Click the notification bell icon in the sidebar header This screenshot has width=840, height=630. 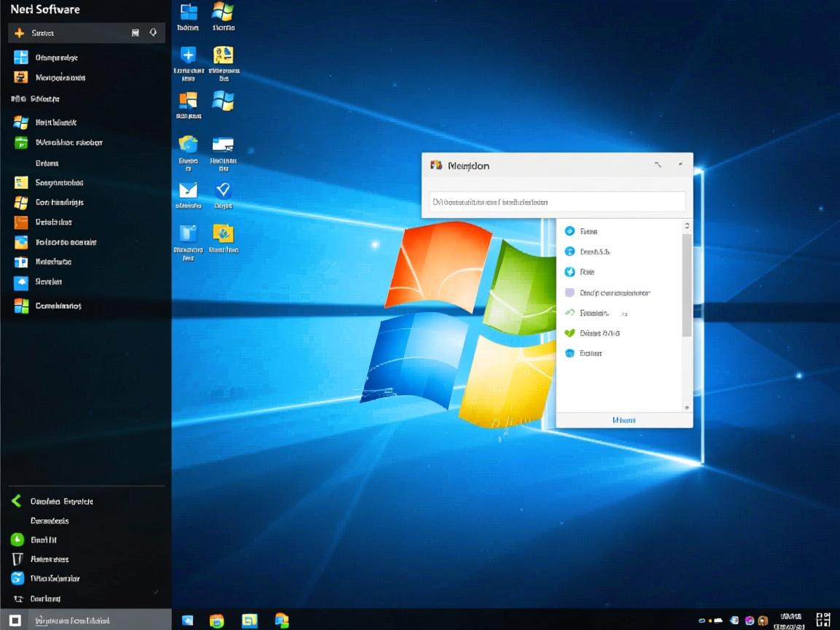click(154, 32)
